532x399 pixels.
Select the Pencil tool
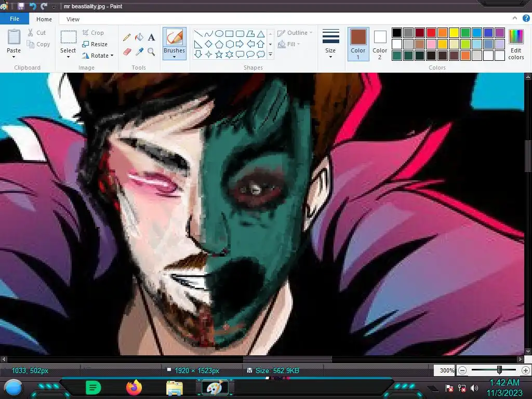coord(127,37)
